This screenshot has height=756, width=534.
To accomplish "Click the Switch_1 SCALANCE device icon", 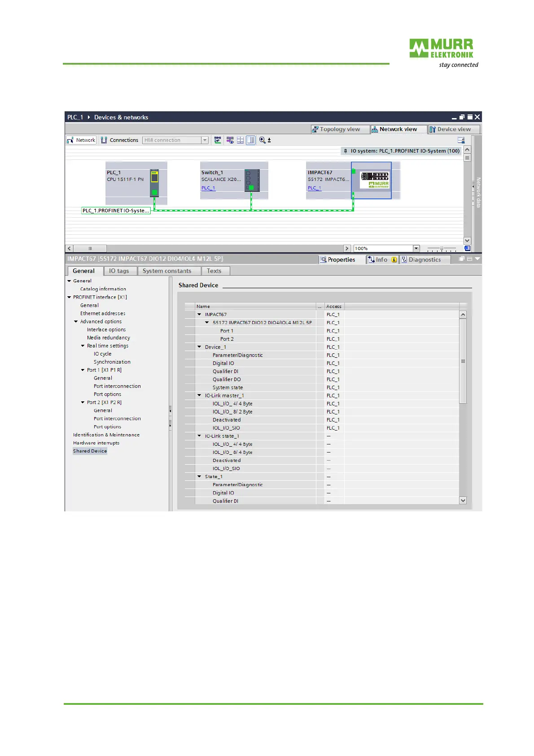I will click(252, 180).
